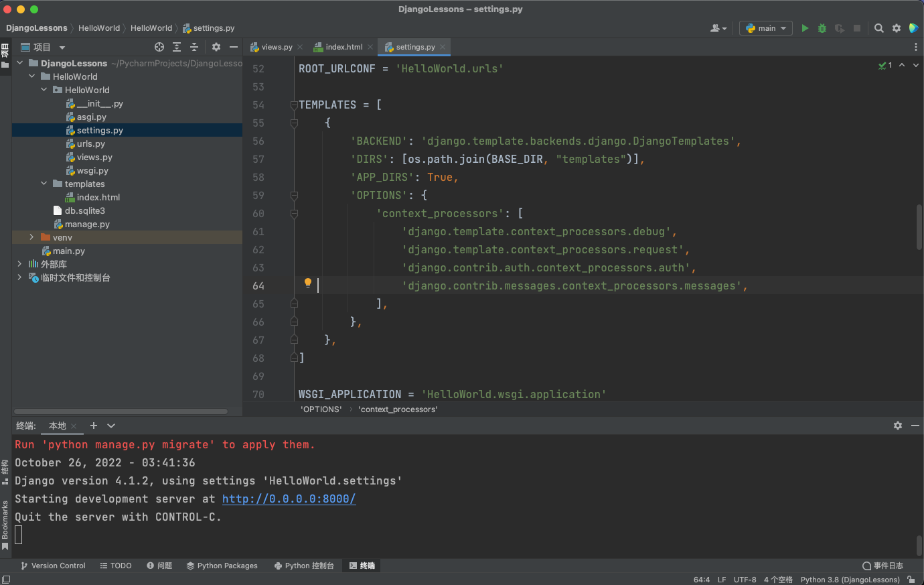Toggle fold marker on TEMPLATES line 54
This screenshot has width=924, height=585.
[x=294, y=105]
